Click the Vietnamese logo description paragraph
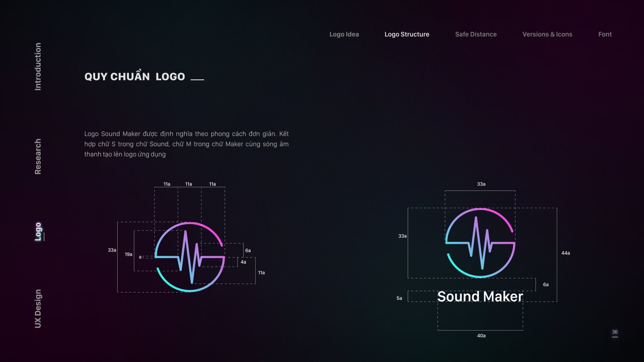 [186, 144]
